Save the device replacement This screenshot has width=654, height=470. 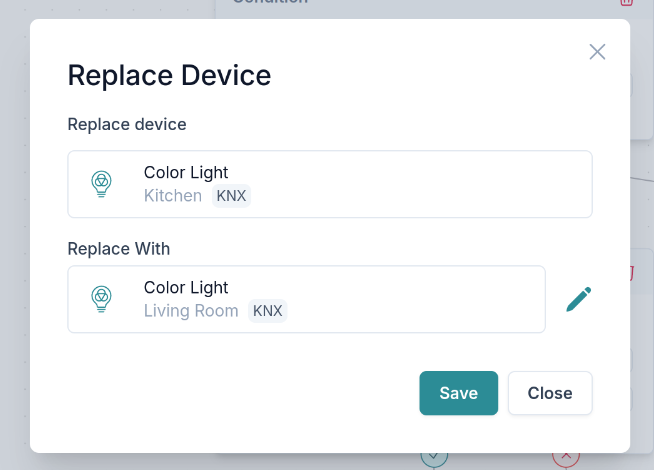click(458, 393)
